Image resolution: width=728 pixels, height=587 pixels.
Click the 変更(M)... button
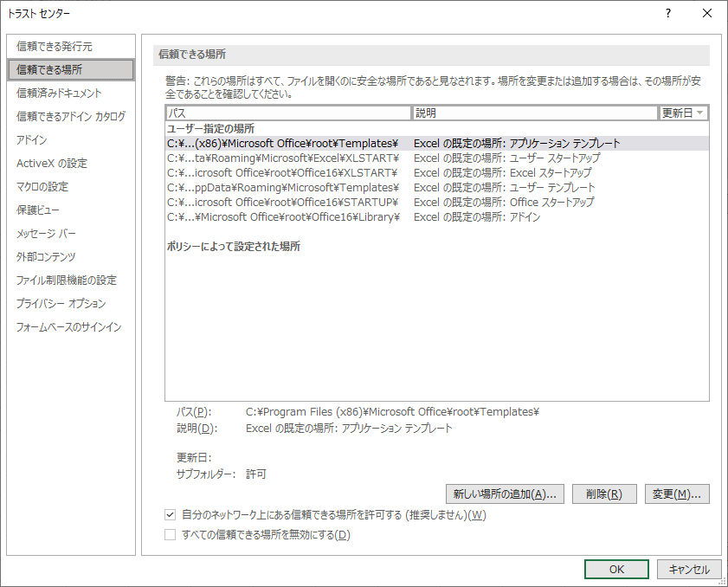coord(677,494)
